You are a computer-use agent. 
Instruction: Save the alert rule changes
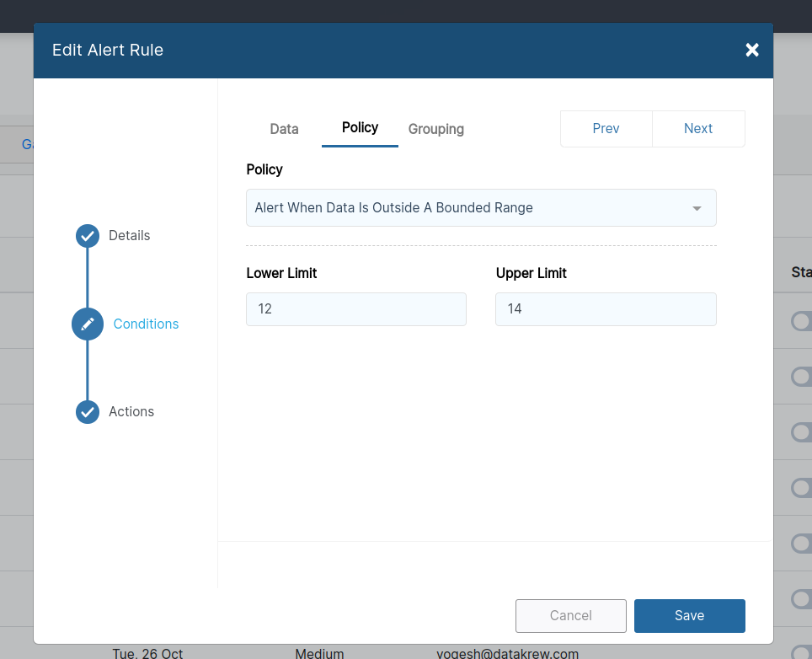click(x=689, y=615)
